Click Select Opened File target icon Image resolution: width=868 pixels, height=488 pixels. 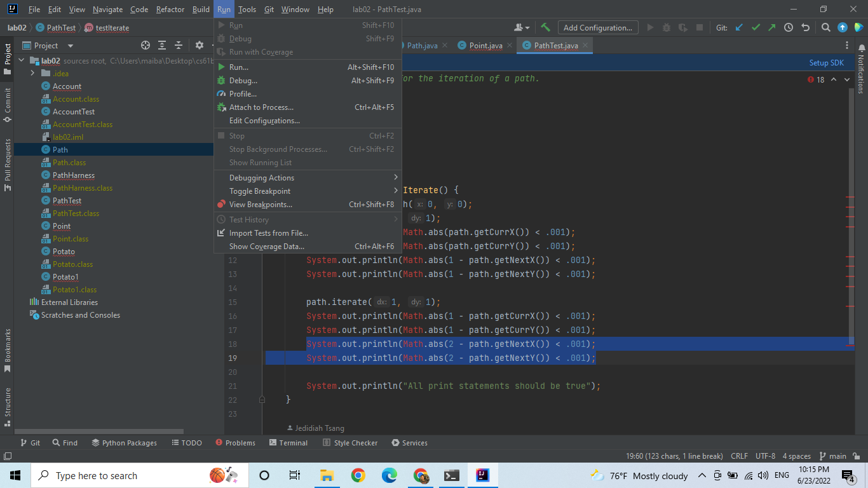click(x=146, y=45)
